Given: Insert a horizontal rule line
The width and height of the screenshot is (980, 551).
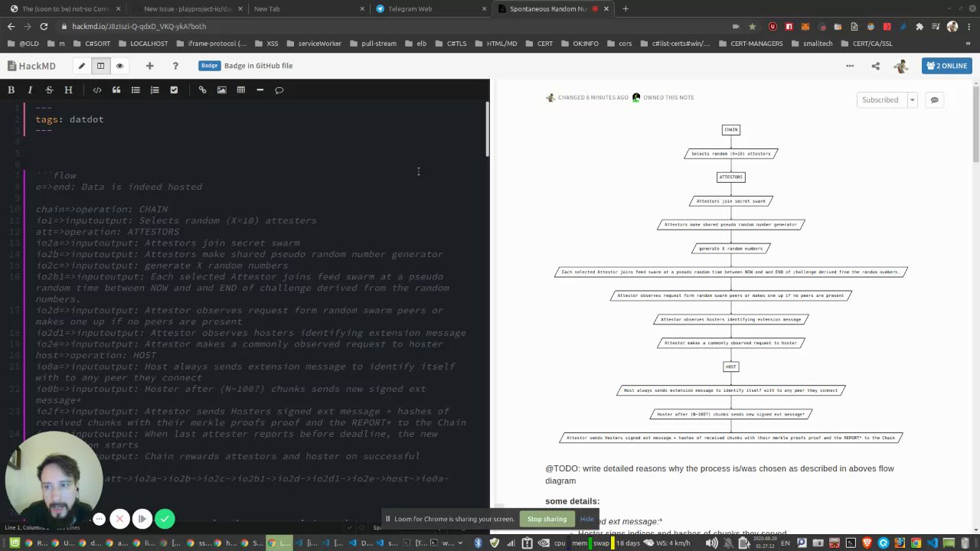Looking at the screenshot, I should (x=260, y=90).
